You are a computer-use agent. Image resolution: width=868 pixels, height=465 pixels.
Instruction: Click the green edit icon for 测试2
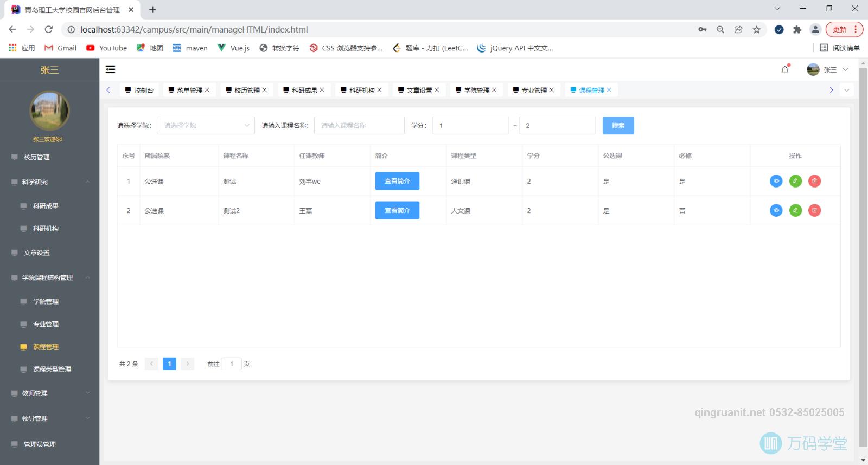[x=795, y=210]
